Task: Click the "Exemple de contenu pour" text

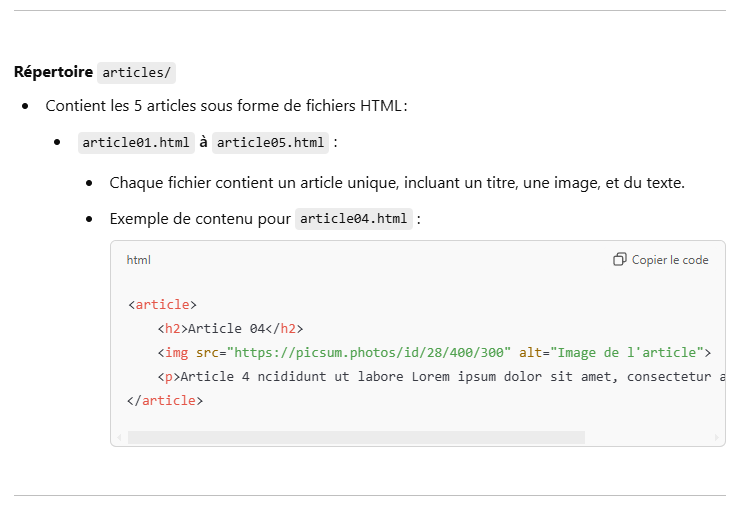Action: point(199,219)
